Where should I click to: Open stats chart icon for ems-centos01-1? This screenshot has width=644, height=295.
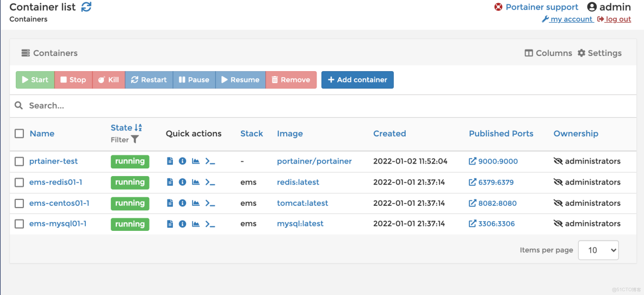(x=196, y=203)
